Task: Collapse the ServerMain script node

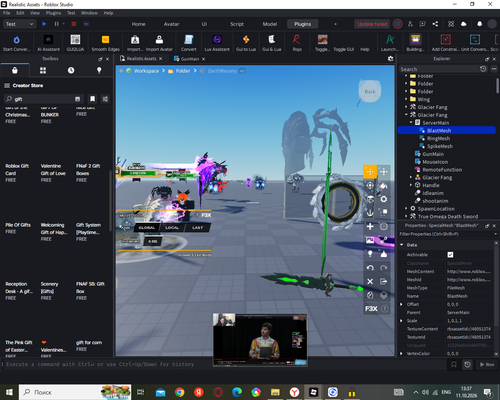Action: (411, 123)
